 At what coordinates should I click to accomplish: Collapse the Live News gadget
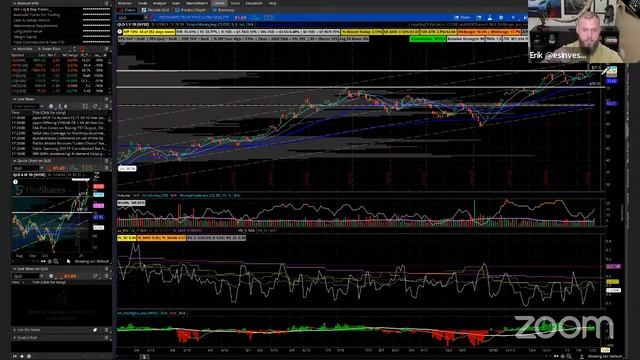pos(15,99)
